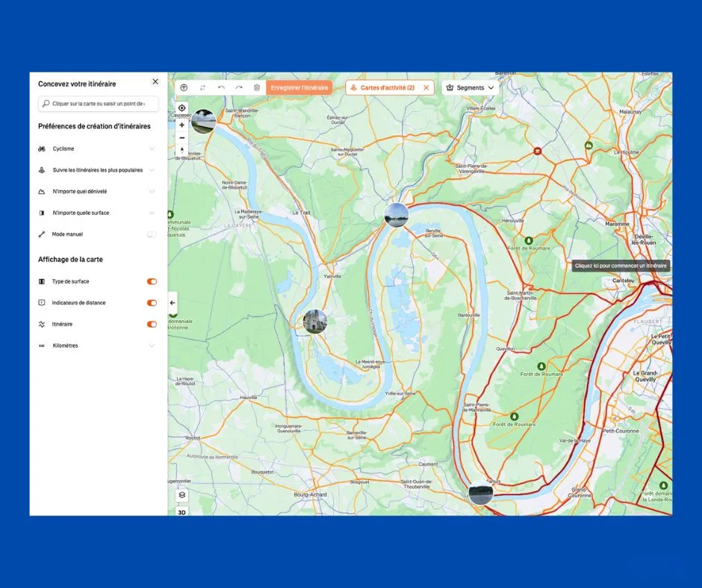702x588 pixels.
Task: Click the search field for a starting point
Action: coord(97,104)
